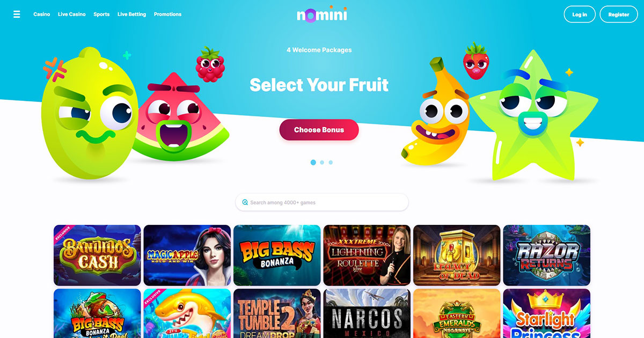
Task: Focus the games search field
Action: pyautogui.click(x=322, y=202)
